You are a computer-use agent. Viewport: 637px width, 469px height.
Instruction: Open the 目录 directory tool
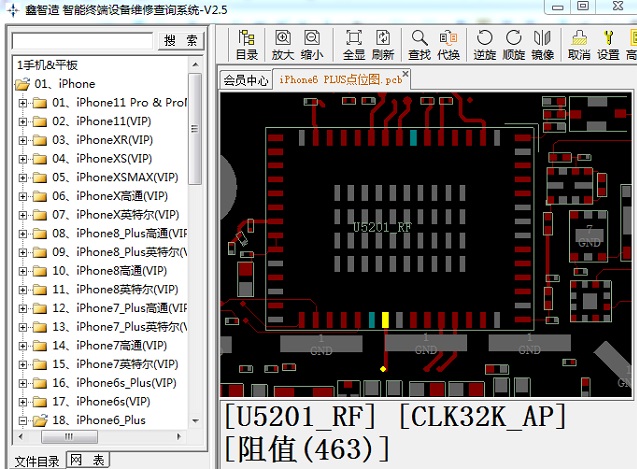pos(247,45)
